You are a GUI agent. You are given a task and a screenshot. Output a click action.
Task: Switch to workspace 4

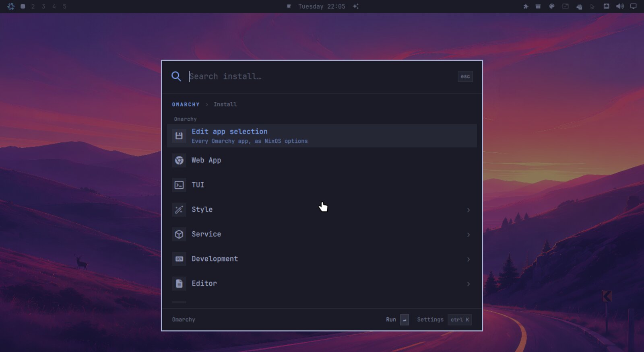coord(54,6)
